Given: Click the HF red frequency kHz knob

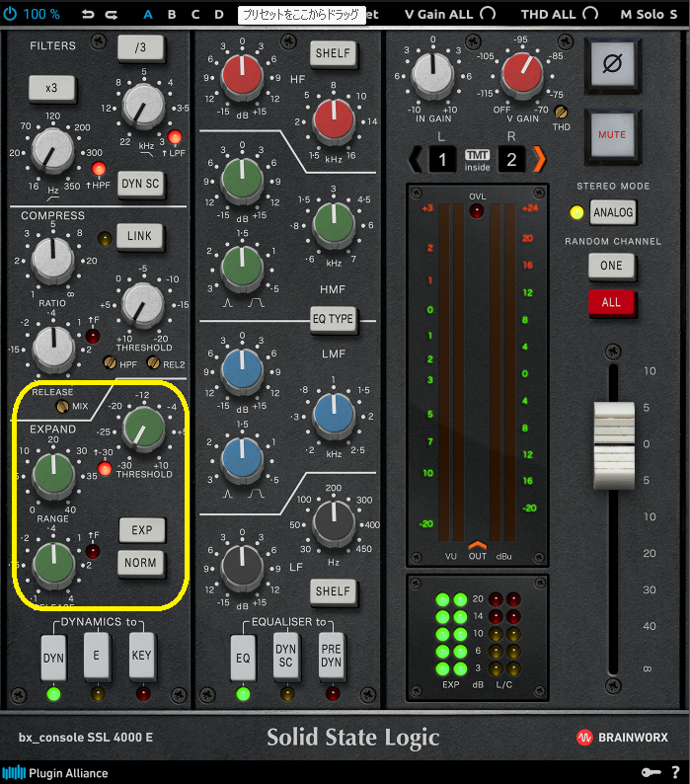Looking at the screenshot, I should 334,120.
